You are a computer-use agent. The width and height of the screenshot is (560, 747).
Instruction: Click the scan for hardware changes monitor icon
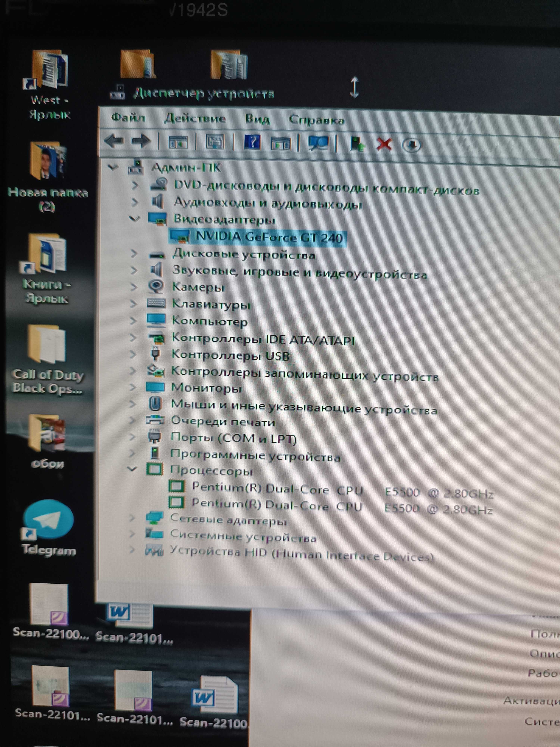coord(318,143)
